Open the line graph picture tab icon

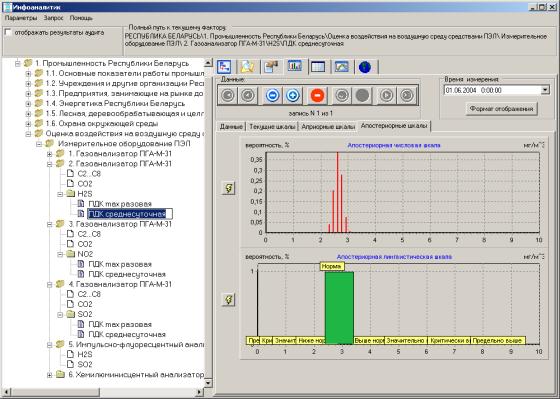click(341, 67)
